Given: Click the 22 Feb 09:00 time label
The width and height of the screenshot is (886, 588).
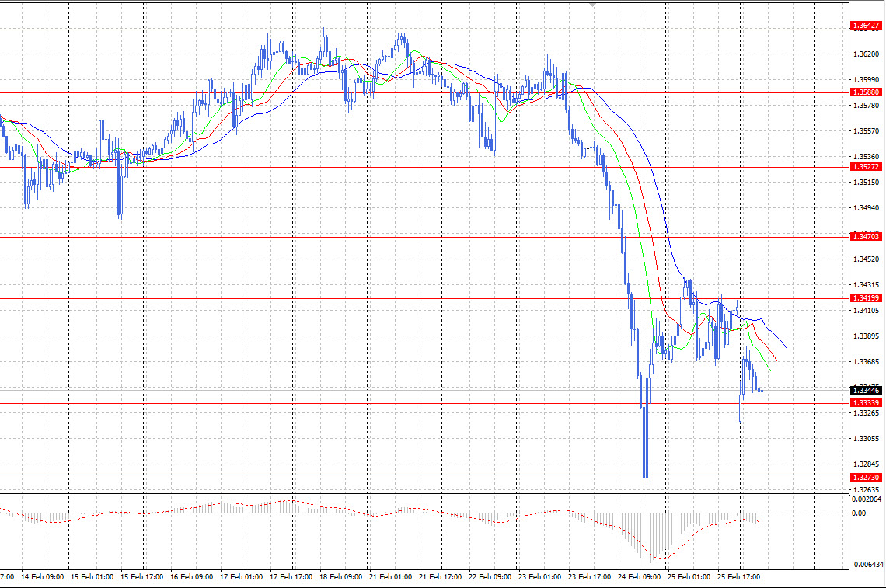Looking at the screenshot, I should 490,576.
